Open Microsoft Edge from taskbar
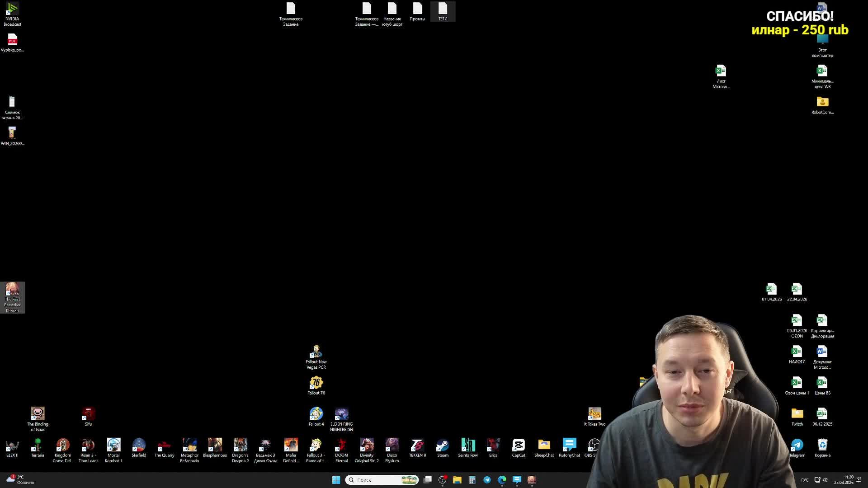The image size is (868, 488). click(502, 480)
